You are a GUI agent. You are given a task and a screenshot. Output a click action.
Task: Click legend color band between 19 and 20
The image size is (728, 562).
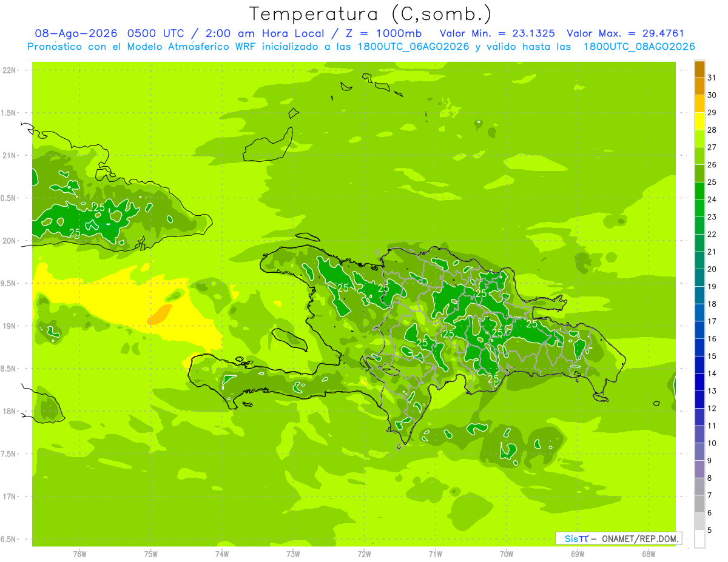(699, 278)
